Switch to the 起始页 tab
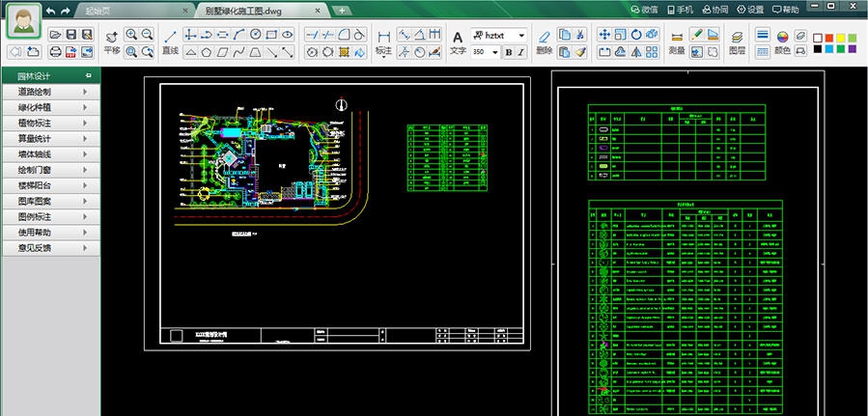The width and height of the screenshot is (868, 416). 100,10
